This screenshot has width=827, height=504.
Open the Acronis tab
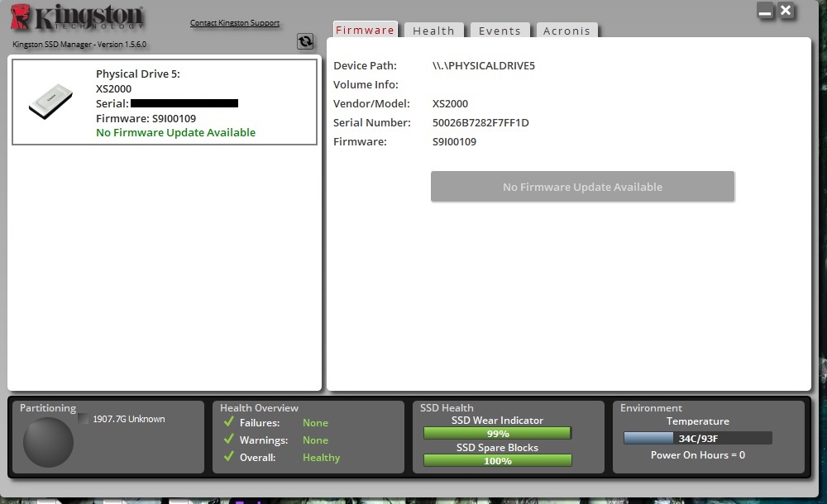(x=566, y=31)
